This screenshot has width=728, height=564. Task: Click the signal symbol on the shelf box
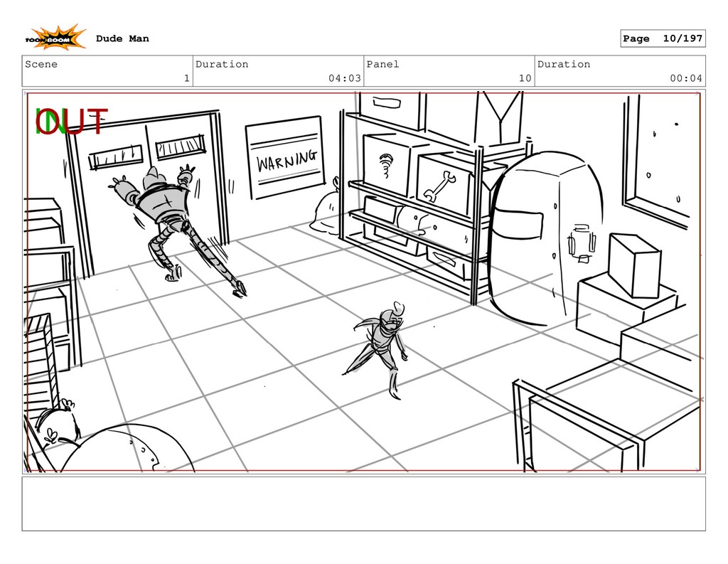(x=386, y=165)
